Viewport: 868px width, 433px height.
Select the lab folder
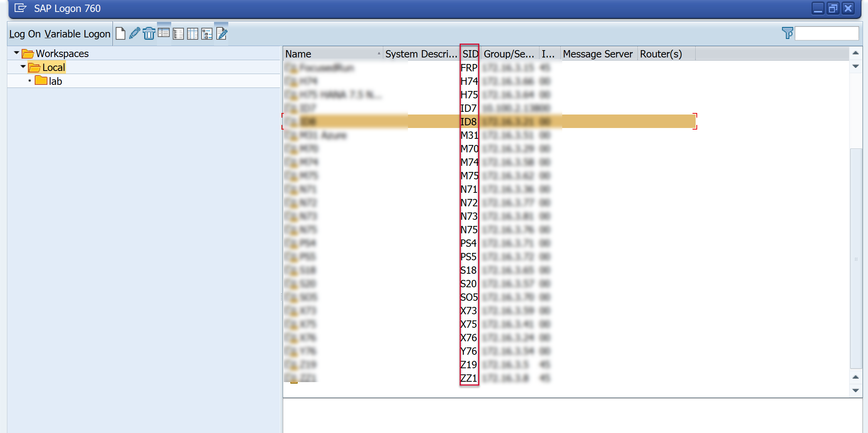pyautogui.click(x=55, y=81)
